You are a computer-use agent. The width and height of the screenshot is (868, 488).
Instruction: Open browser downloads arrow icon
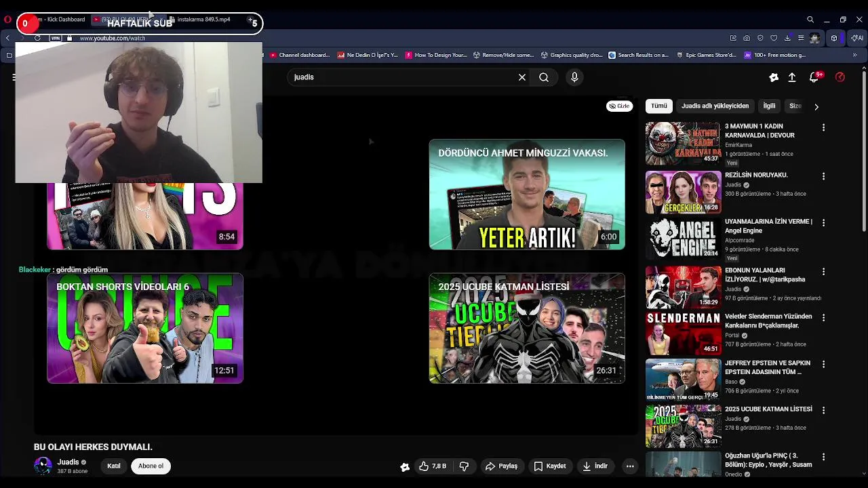coord(787,38)
